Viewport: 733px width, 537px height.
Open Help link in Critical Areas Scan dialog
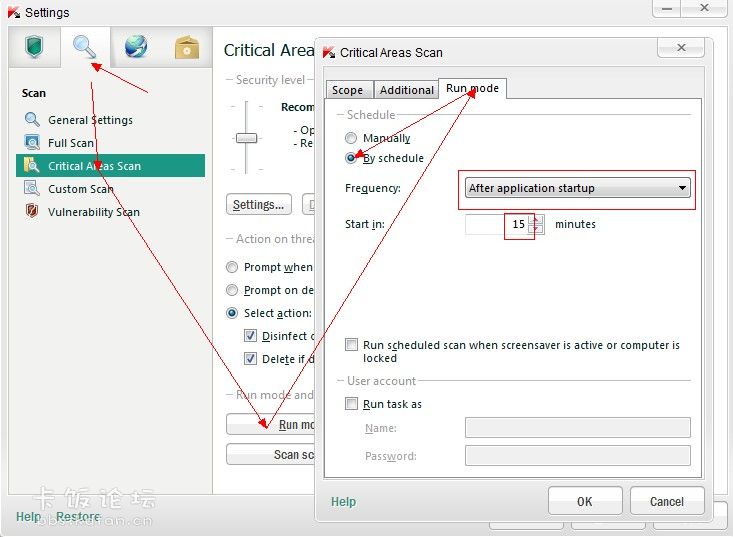pyautogui.click(x=344, y=502)
